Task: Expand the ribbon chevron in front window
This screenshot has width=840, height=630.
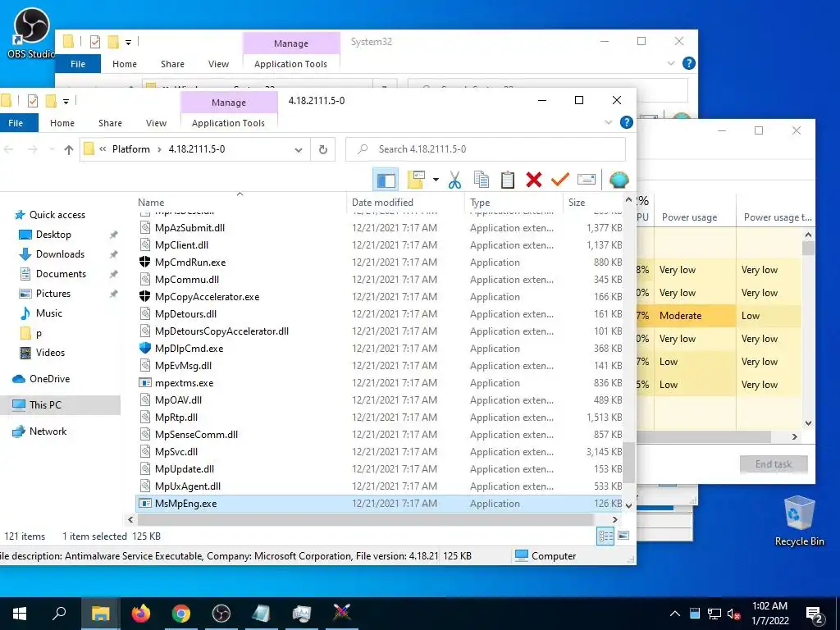Action: coord(608,123)
